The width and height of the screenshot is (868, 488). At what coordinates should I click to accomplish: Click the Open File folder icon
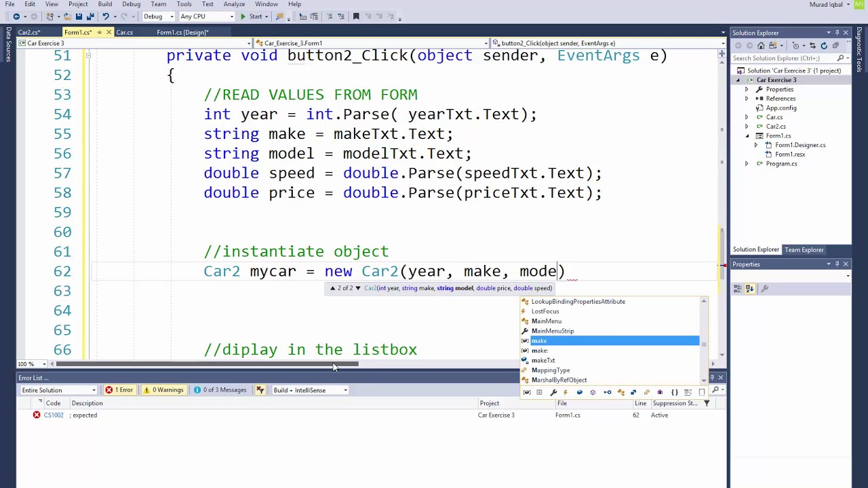66,16
